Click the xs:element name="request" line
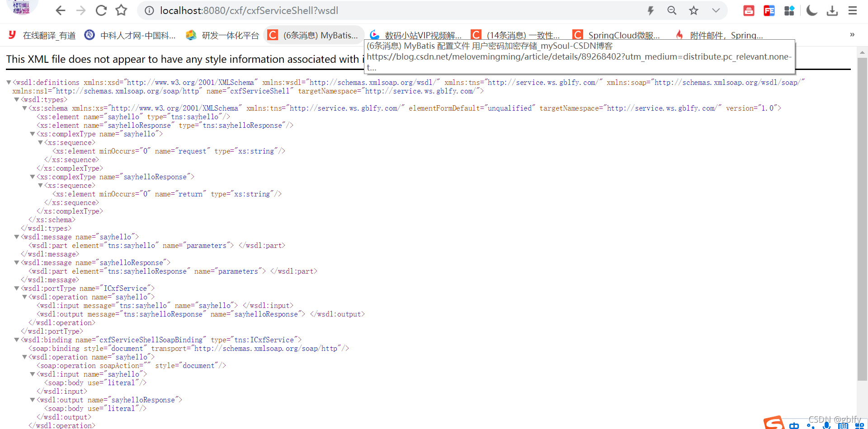Screen dimensions: 868x429 coord(169,151)
